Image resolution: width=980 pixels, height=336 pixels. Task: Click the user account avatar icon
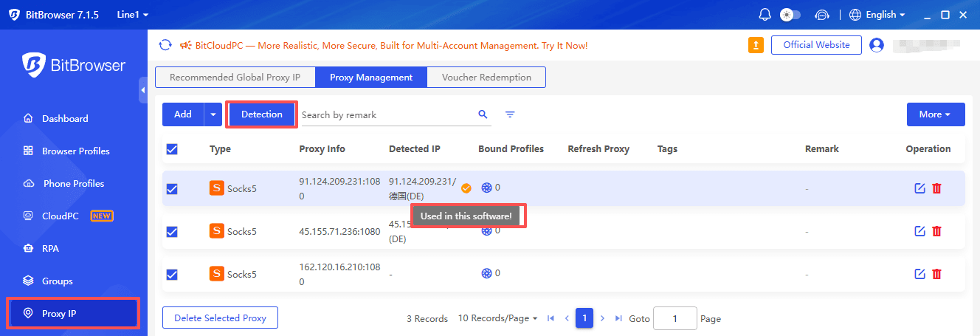[x=877, y=45]
